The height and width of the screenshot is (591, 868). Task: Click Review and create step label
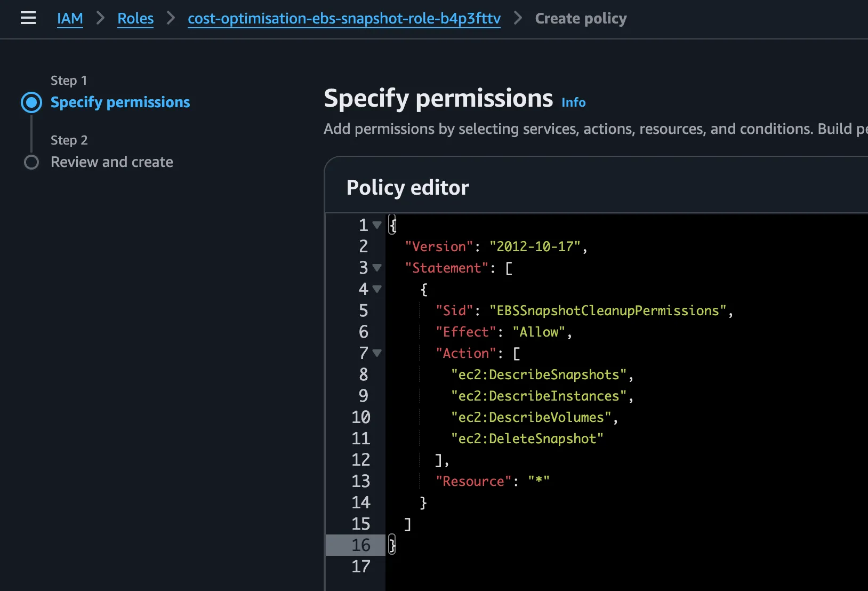point(112,162)
